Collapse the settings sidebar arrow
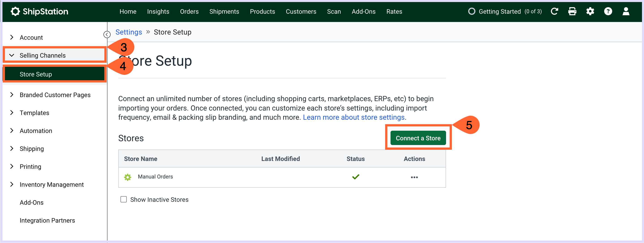Viewport: 644px width, 243px height. [x=107, y=35]
